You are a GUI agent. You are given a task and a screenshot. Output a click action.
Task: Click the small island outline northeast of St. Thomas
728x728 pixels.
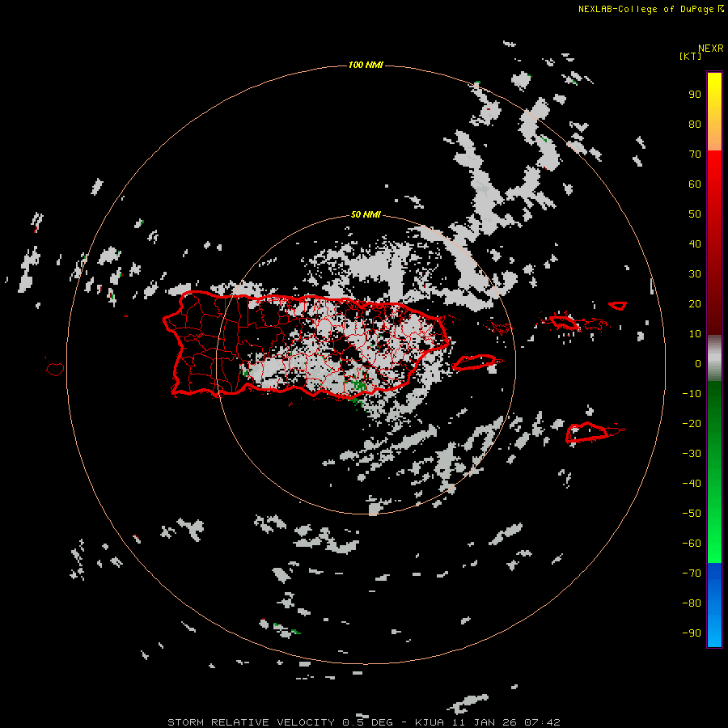click(617, 306)
